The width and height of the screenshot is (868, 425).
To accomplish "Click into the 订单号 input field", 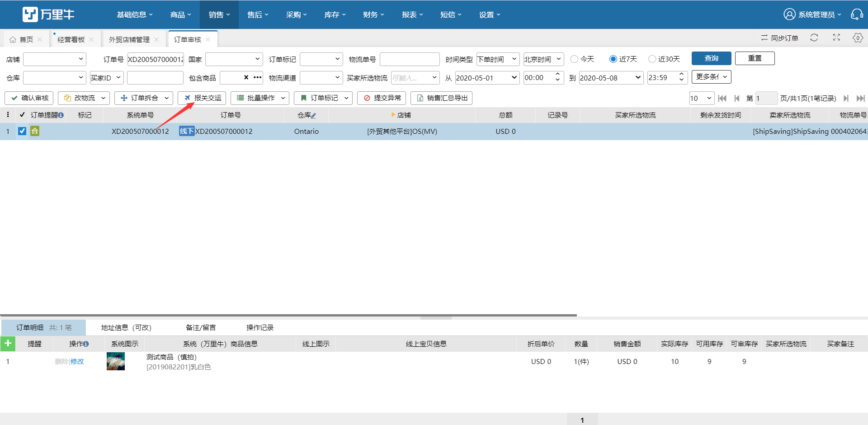I will tap(156, 59).
